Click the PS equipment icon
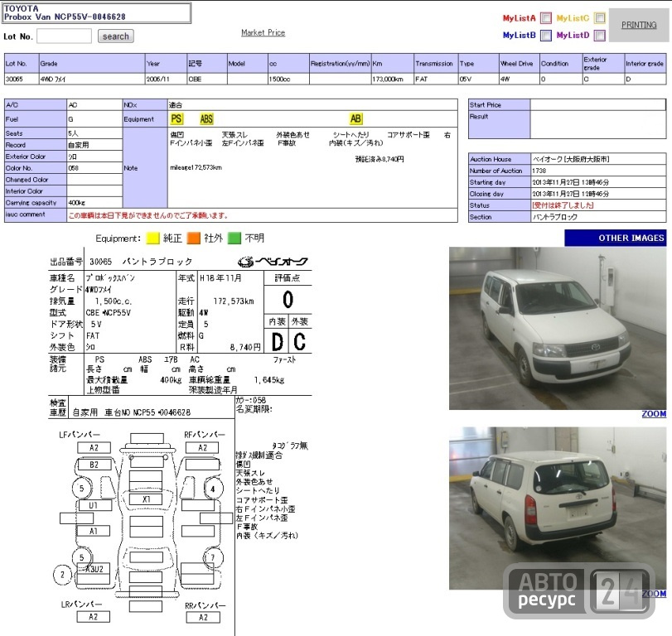672x636 pixels. 176,119
